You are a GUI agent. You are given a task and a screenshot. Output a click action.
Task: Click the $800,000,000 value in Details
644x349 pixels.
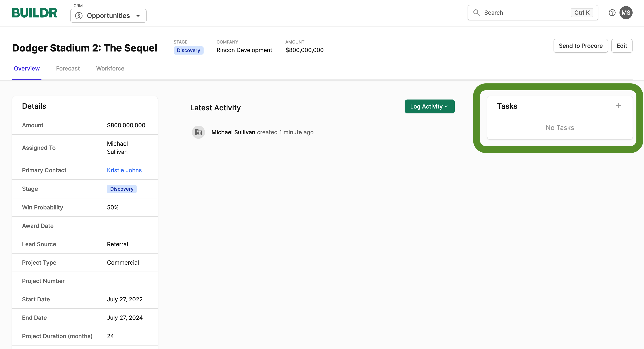[126, 125]
